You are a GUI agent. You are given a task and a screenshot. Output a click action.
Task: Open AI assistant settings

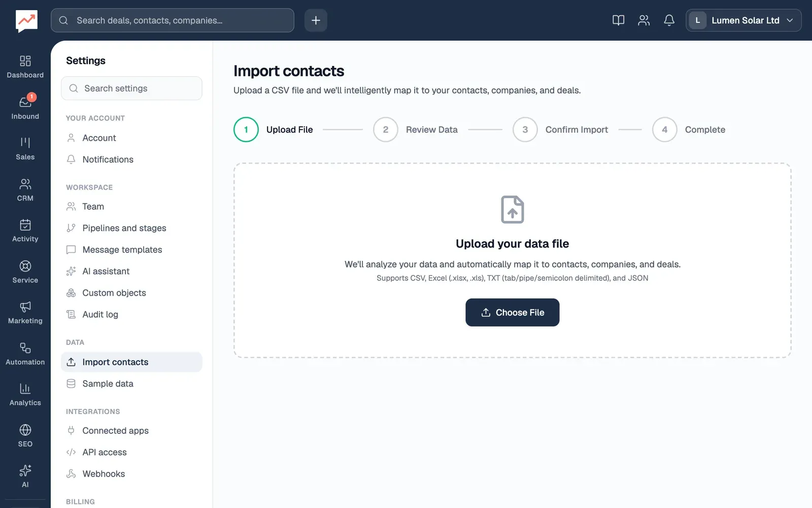(x=131, y=271)
